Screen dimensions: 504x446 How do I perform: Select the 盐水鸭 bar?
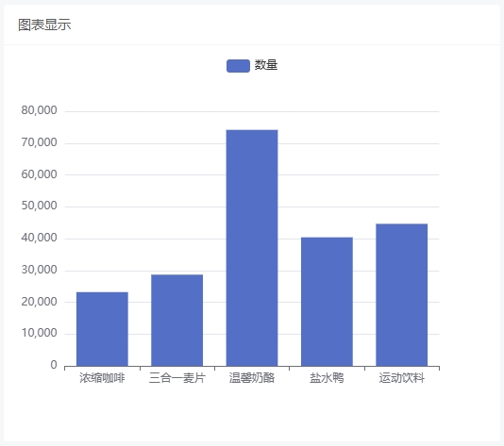tap(327, 302)
